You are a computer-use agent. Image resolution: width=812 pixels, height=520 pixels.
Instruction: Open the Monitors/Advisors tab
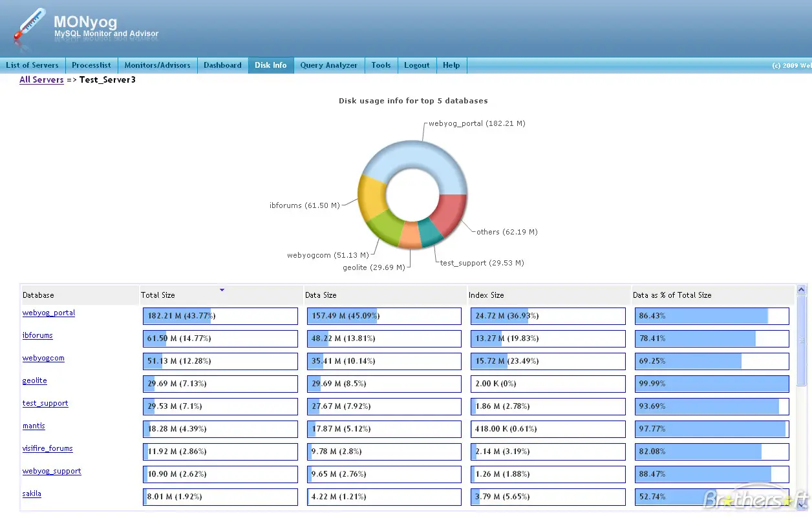(x=157, y=65)
